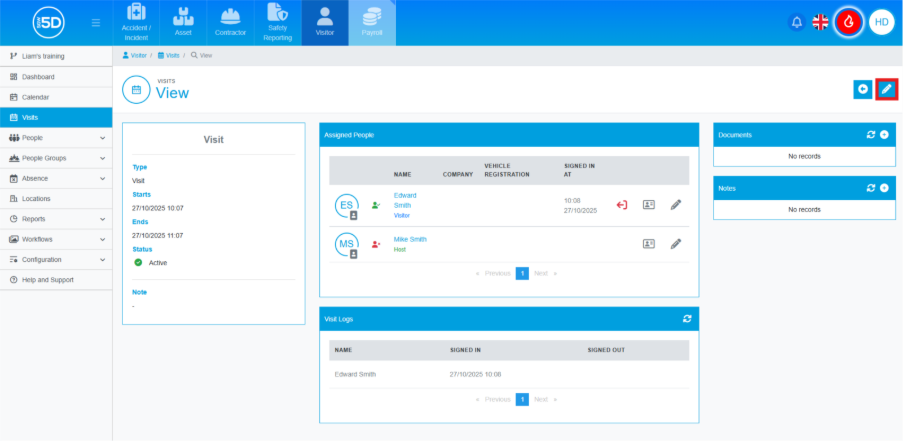Edit Mike Smith's assignment with pencil icon
903x441 pixels.
tap(676, 243)
